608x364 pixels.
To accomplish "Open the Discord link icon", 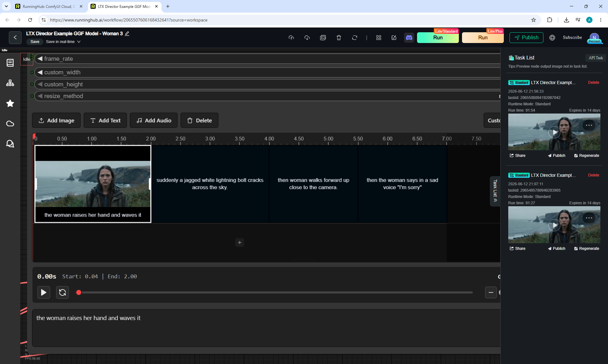I will (x=409, y=38).
